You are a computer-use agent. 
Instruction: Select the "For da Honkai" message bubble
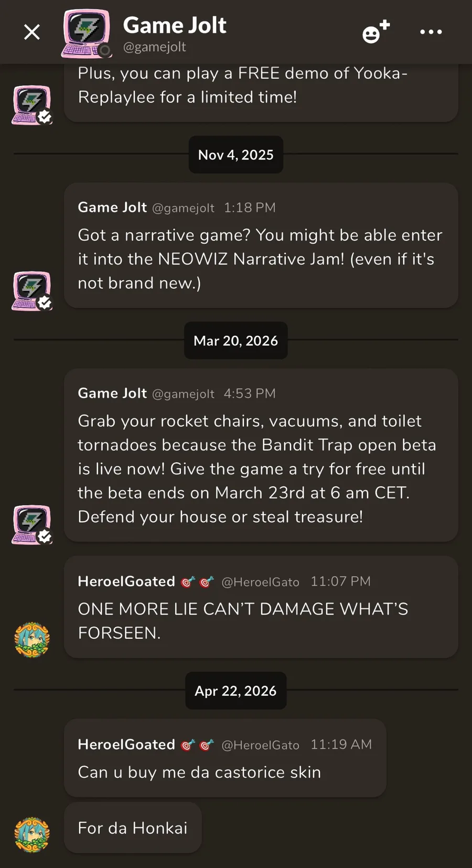[133, 828]
